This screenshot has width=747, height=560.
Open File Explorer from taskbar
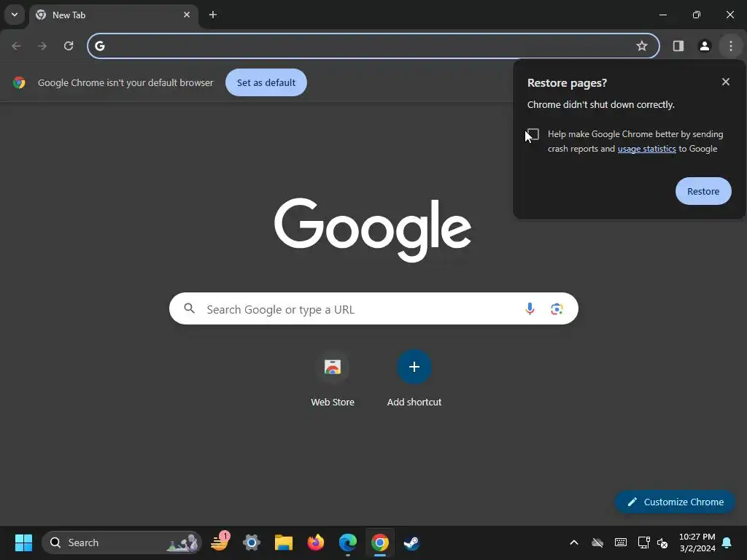pyautogui.click(x=284, y=542)
